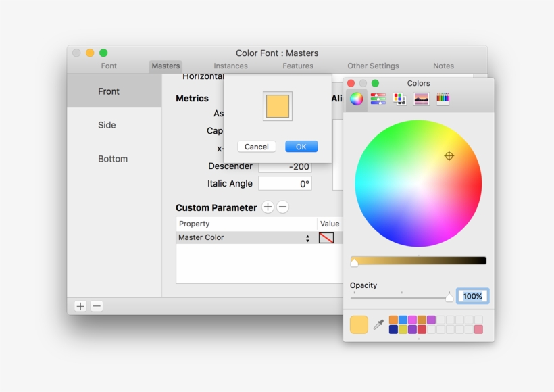Pick the bright orange swatch beside the blue one
This screenshot has height=392, width=554.
(x=393, y=320)
